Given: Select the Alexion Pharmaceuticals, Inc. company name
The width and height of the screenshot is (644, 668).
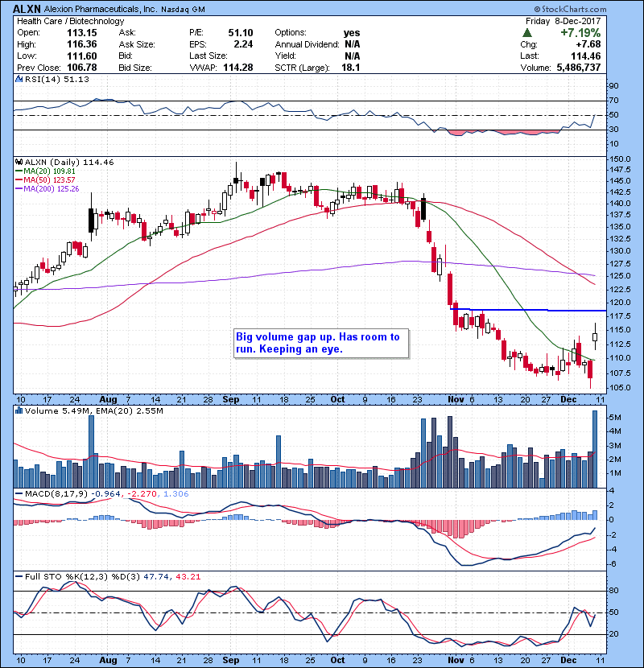Looking at the screenshot, I should click(101, 9).
